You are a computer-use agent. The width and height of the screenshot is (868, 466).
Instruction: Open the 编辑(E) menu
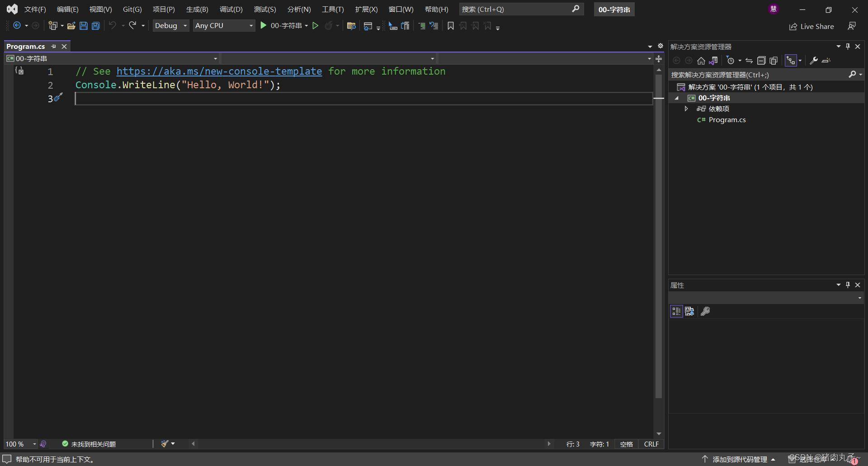point(68,9)
